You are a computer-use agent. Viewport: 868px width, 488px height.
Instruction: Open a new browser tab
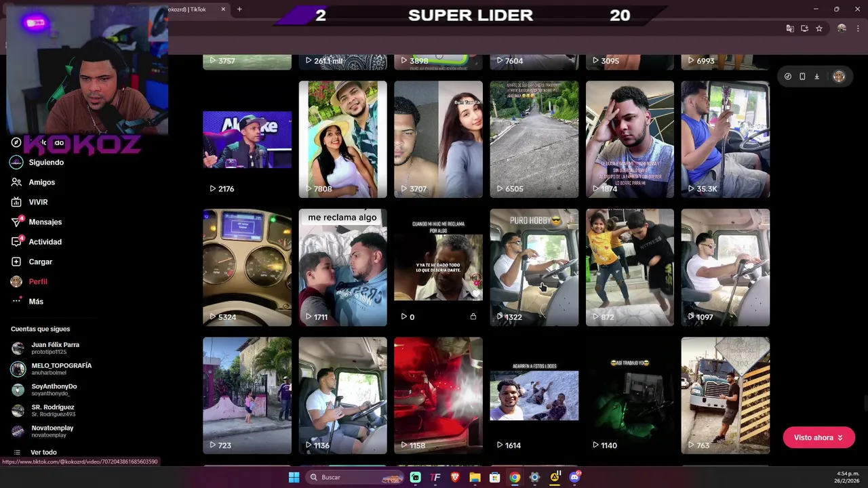pos(239,9)
